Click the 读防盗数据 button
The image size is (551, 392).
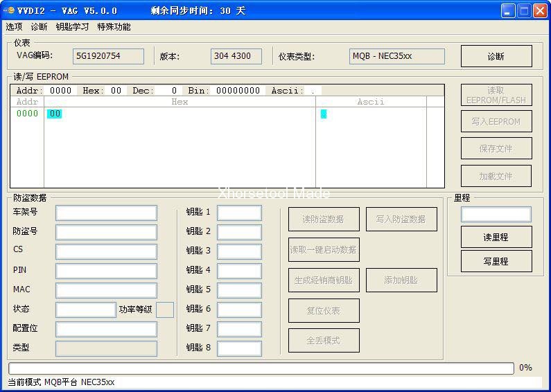pos(324,220)
